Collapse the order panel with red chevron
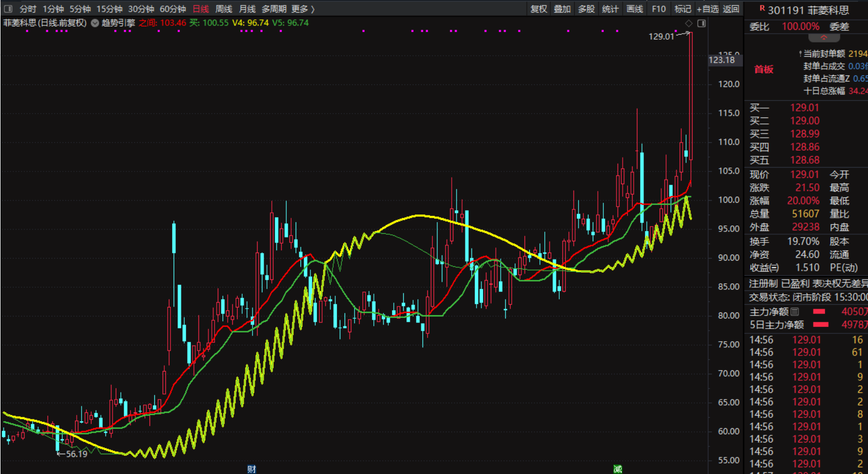This screenshot has height=474, width=868. click(x=824, y=38)
